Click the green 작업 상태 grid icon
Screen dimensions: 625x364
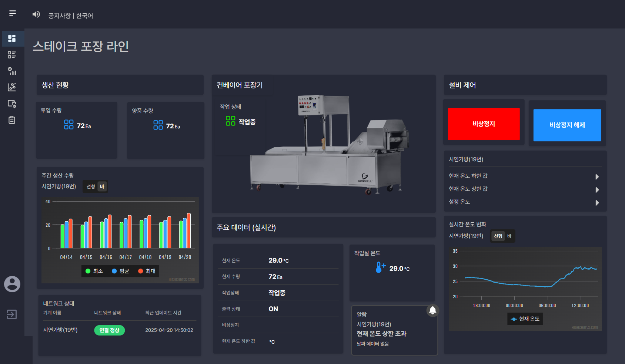click(x=230, y=121)
